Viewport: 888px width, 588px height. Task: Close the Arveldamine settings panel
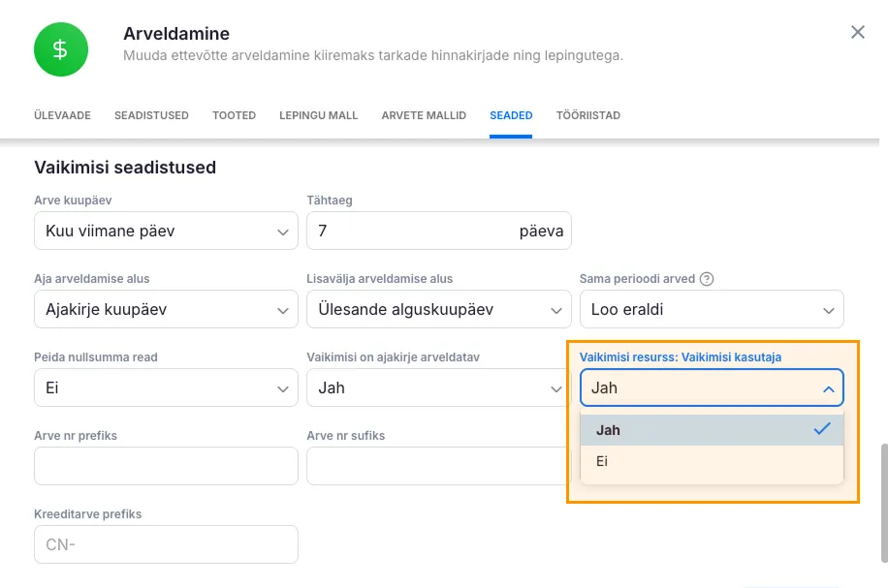(857, 33)
